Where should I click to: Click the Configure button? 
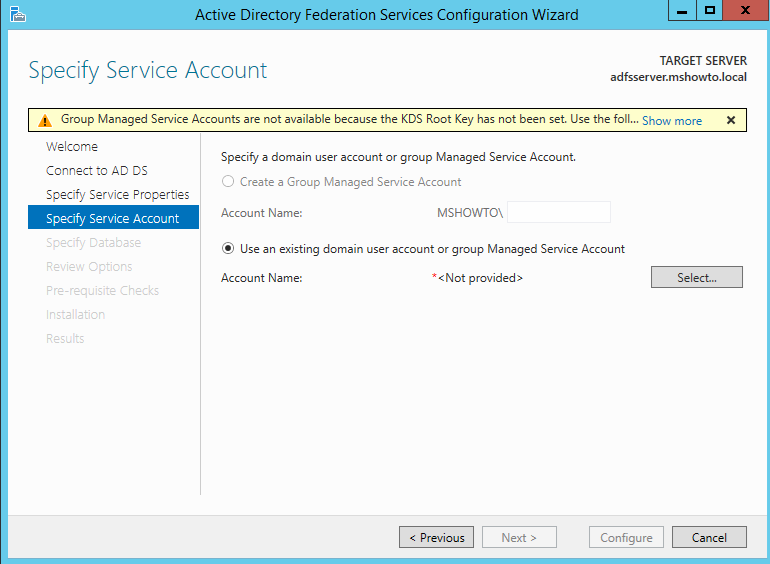pos(626,537)
